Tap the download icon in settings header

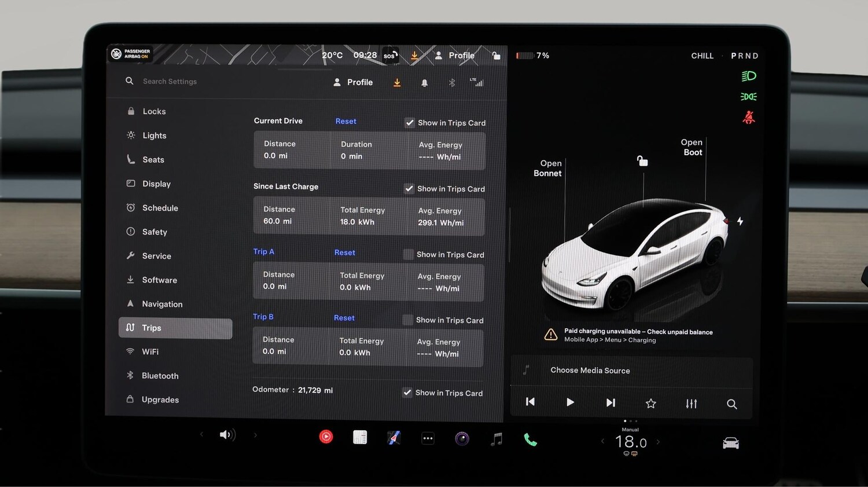pyautogui.click(x=397, y=83)
